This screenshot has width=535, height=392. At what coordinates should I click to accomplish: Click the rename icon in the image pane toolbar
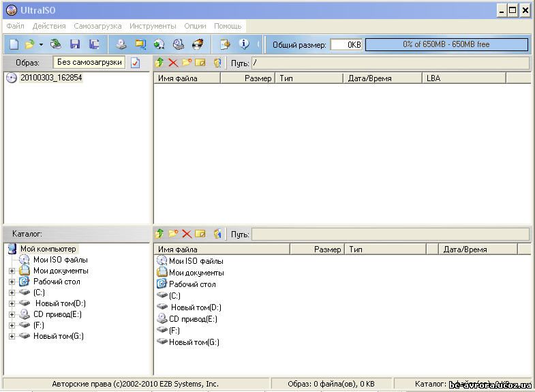(x=200, y=63)
